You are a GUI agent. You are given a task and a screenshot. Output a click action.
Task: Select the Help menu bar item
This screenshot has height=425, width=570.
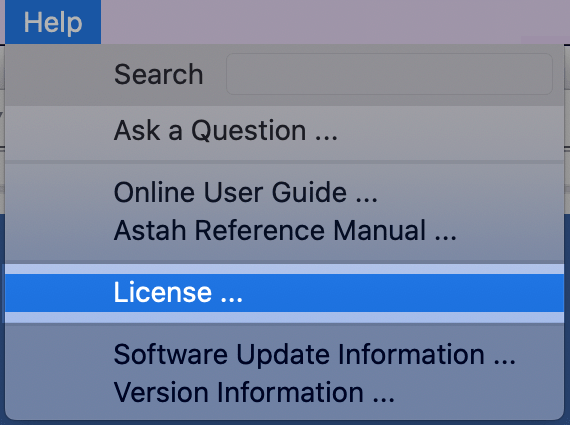pyautogui.click(x=53, y=22)
